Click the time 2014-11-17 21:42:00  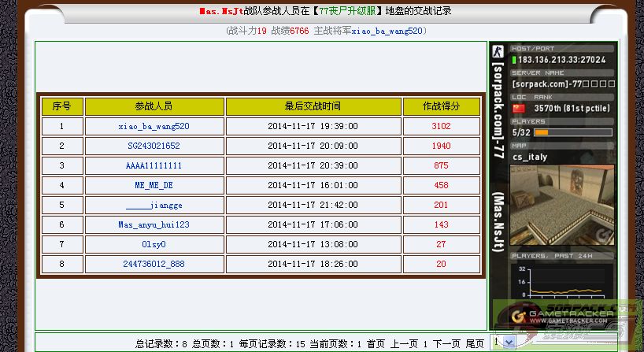click(313, 205)
